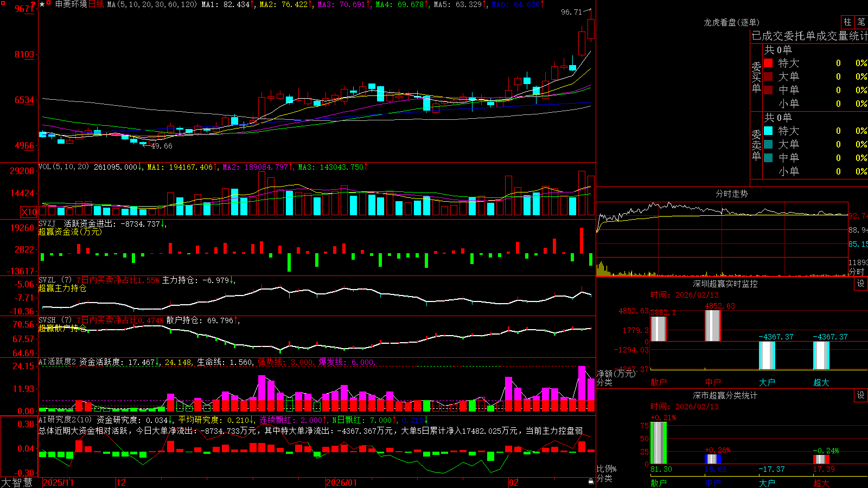
Task: Click the 委卖单 小单 row
Action: tap(816, 171)
